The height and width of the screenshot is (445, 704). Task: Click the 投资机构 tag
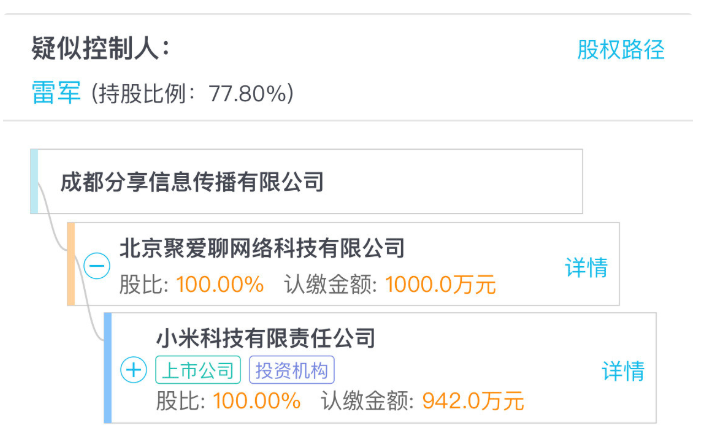[x=291, y=370]
